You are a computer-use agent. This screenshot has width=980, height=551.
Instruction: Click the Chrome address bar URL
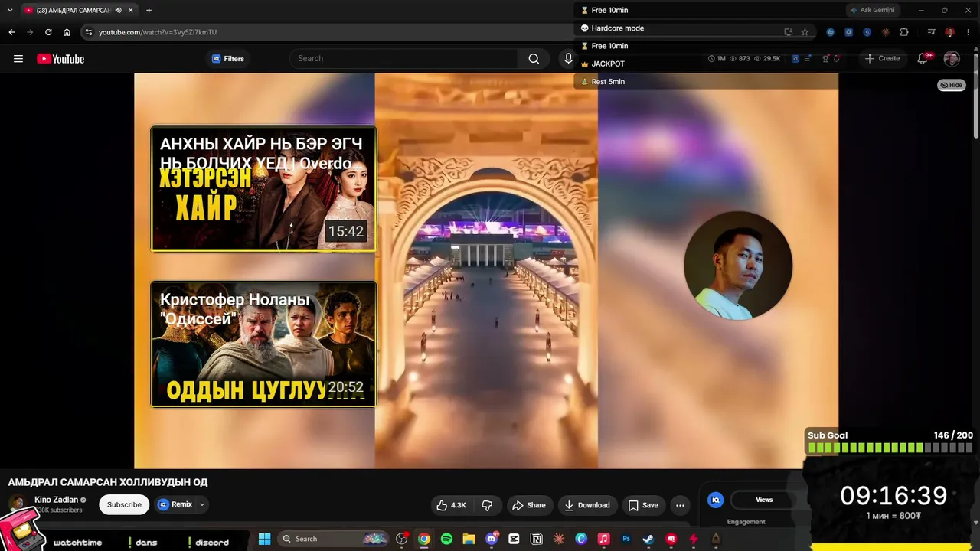(158, 32)
